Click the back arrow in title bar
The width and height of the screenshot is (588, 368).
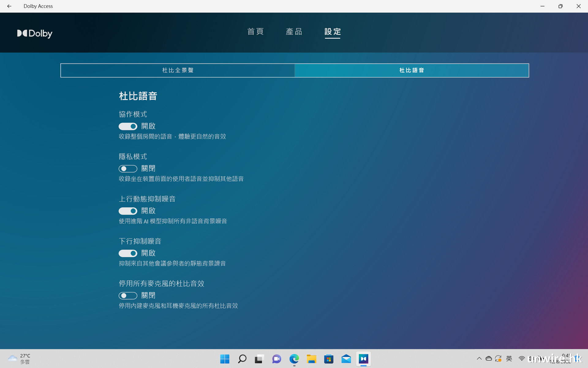point(9,6)
